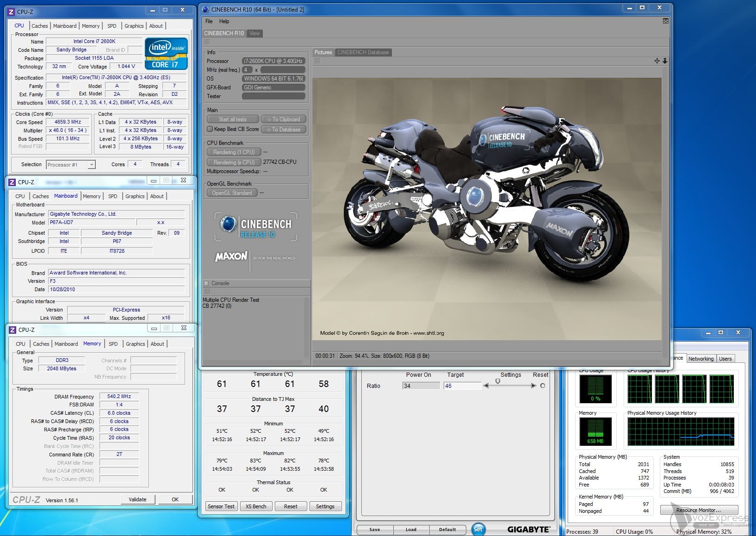Open the Processor #1 selection dropdown

click(x=70, y=165)
